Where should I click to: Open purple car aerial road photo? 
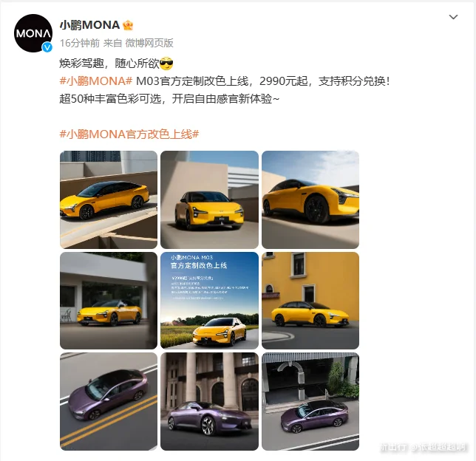[x=109, y=401]
